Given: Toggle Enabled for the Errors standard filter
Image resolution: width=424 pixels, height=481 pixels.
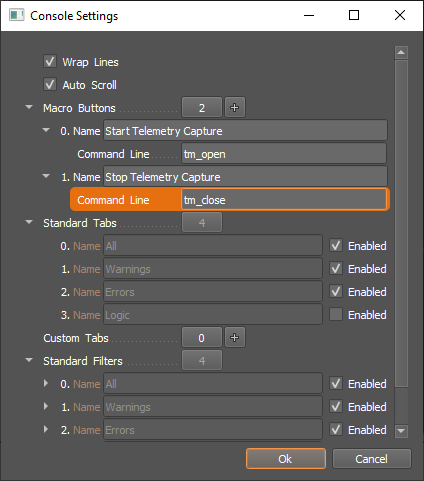Looking at the screenshot, I should pyautogui.click(x=336, y=429).
